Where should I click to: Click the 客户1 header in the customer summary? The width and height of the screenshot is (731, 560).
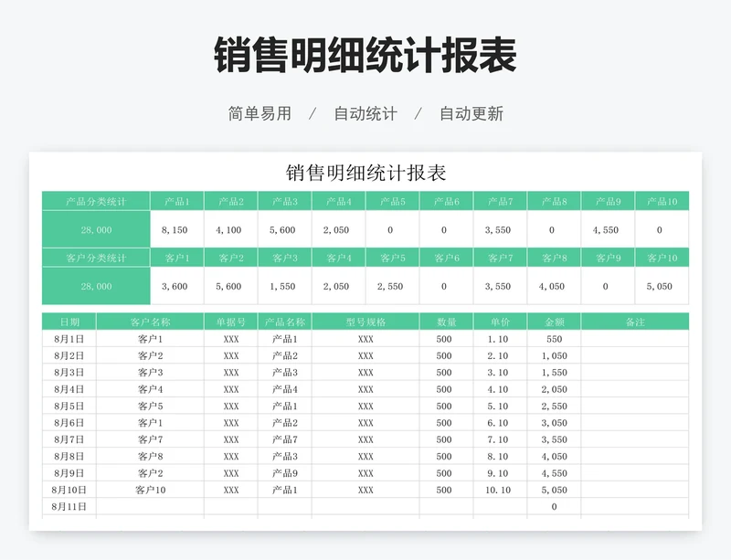tap(177, 258)
